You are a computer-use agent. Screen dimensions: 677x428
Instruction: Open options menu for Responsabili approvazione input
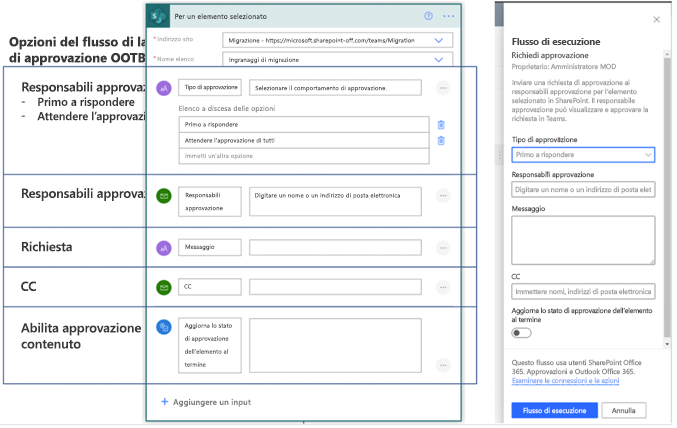pos(445,197)
